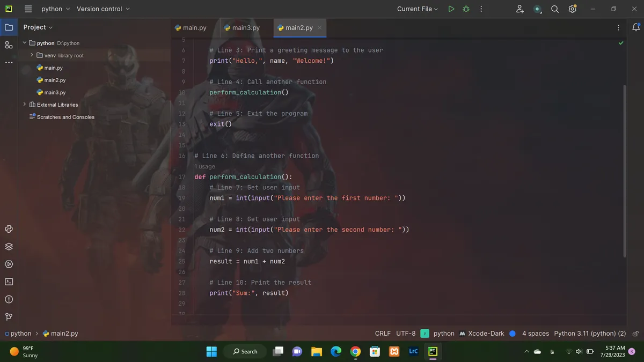Switch to the main3.py editor tab

click(x=242, y=28)
